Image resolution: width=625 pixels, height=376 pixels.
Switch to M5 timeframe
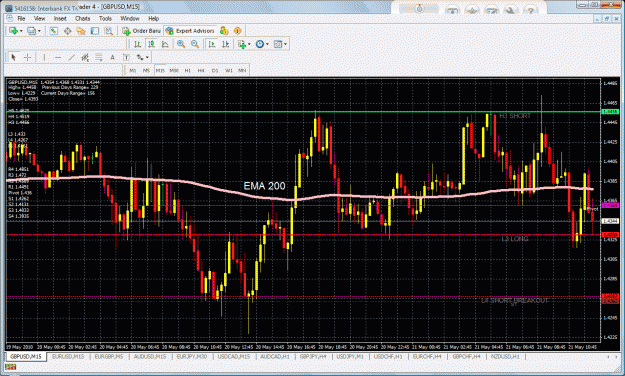coord(146,70)
